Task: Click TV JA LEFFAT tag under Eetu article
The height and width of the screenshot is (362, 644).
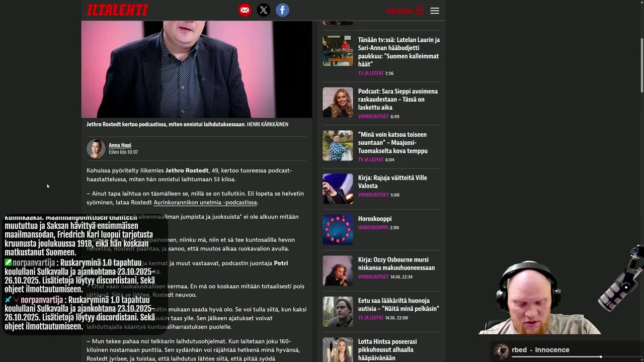Action: [x=371, y=317]
